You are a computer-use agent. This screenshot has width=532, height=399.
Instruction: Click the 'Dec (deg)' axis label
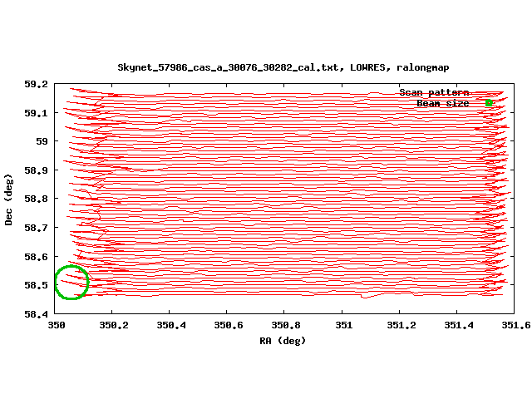coord(8,199)
